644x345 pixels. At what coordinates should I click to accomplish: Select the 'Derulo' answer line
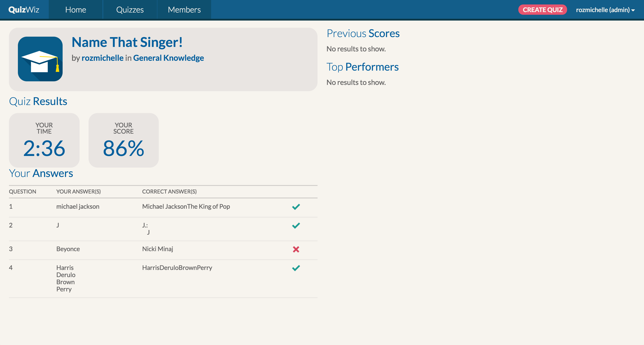[66, 275]
